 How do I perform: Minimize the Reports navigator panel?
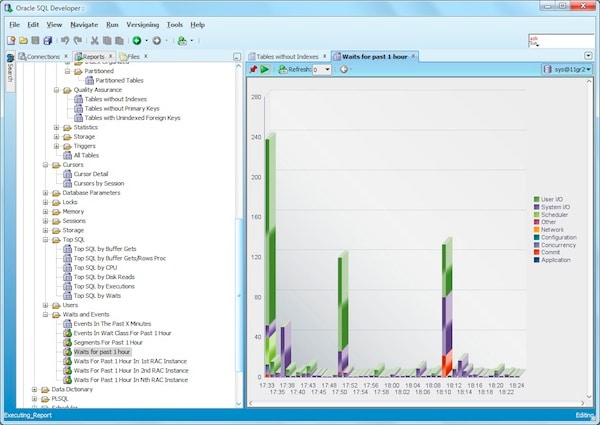(x=237, y=57)
